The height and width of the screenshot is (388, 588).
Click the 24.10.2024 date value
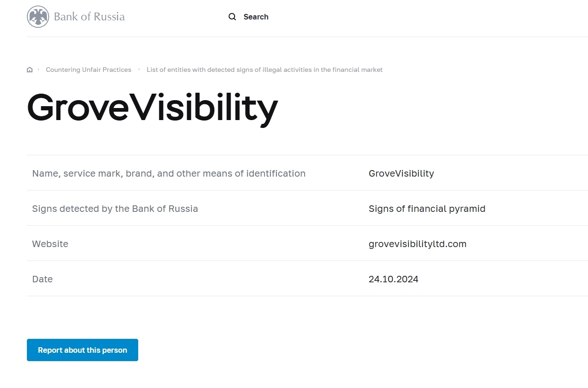[x=393, y=279]
